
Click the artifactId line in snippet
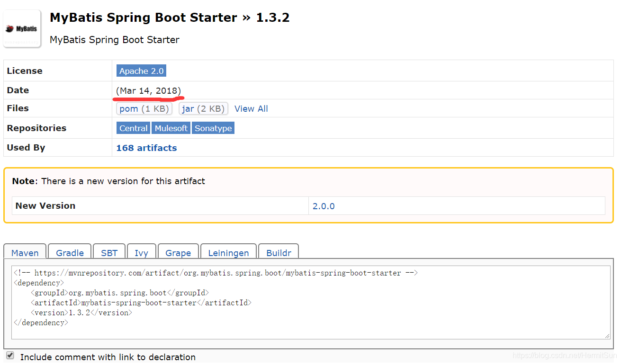coord(141,303)
